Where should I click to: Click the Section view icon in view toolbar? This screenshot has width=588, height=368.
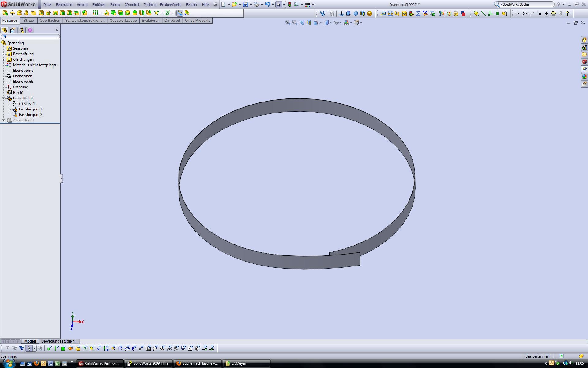[x=309, y=22]
